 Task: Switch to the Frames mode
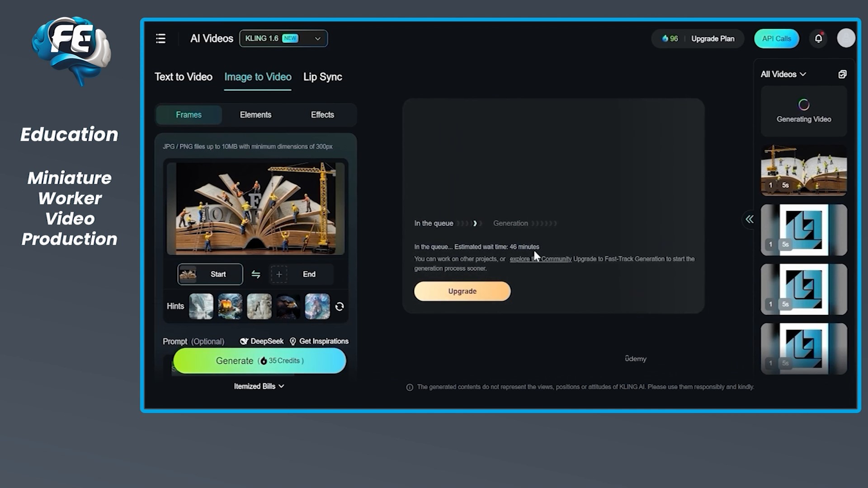coord(189,115)
